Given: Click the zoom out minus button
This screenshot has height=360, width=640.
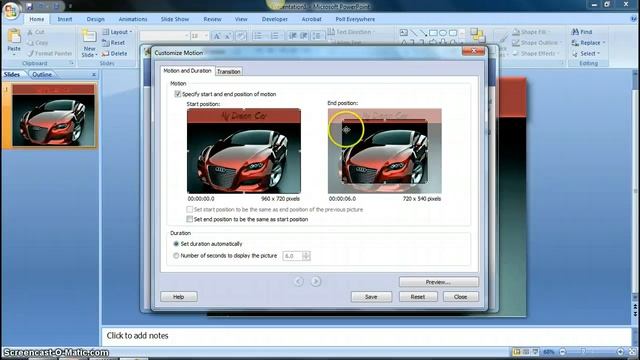Looking at the screenshot, I should coord(563,351).
